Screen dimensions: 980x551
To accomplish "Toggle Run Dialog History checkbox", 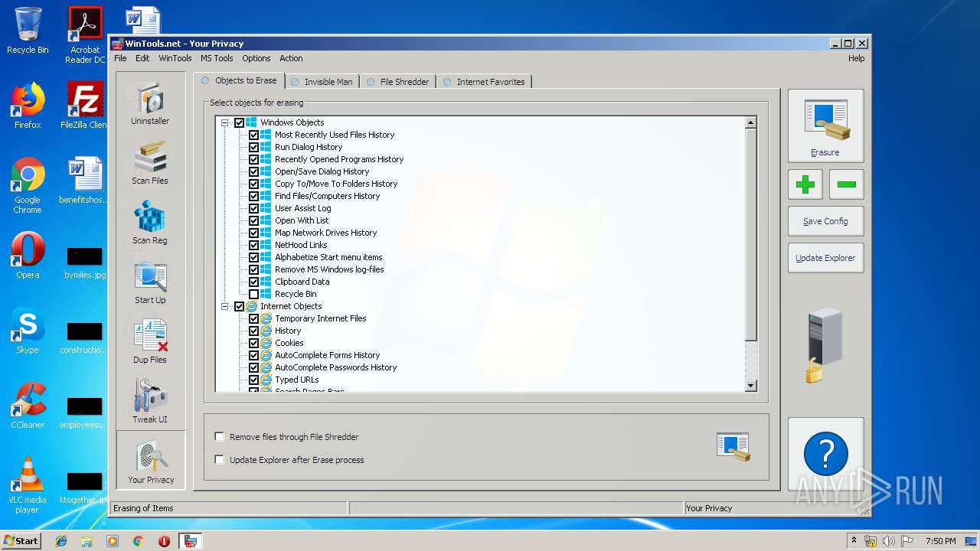I will pos(253,147).
